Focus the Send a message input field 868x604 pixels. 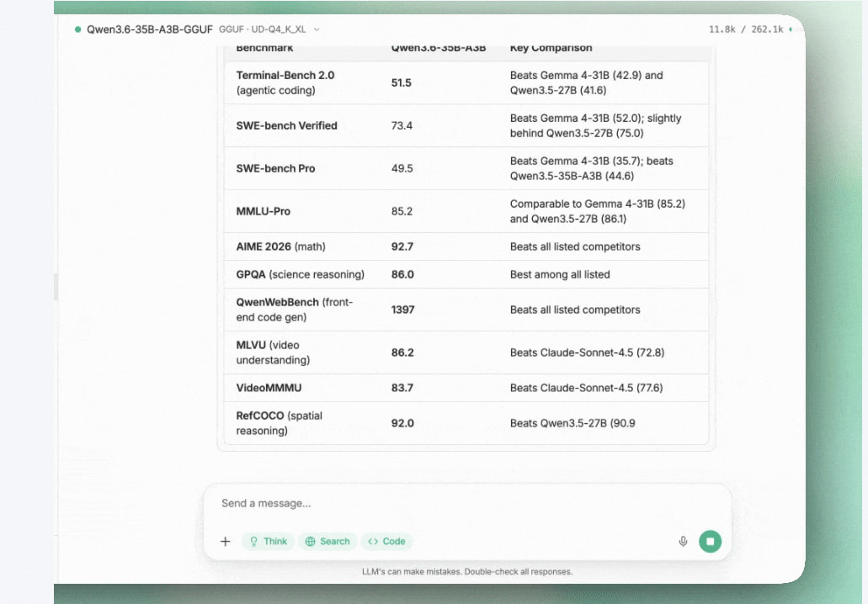pyautogui.click(x=455, y=503)
